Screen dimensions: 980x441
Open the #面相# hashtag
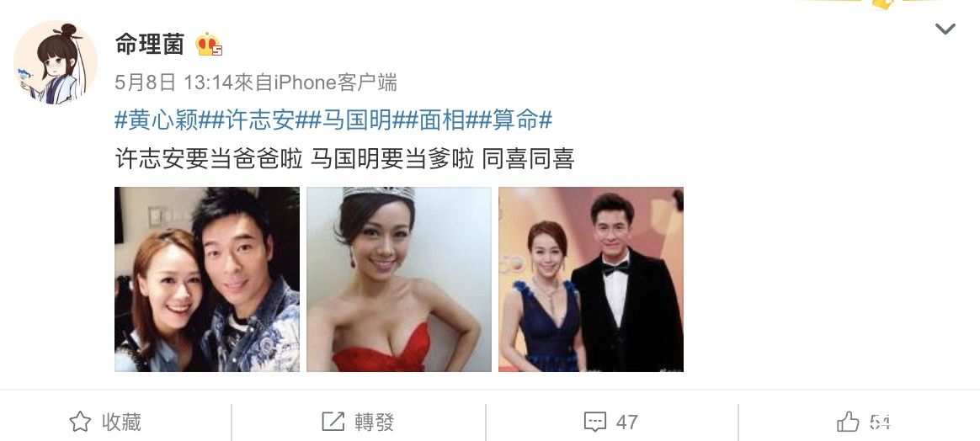pos(442,120)
